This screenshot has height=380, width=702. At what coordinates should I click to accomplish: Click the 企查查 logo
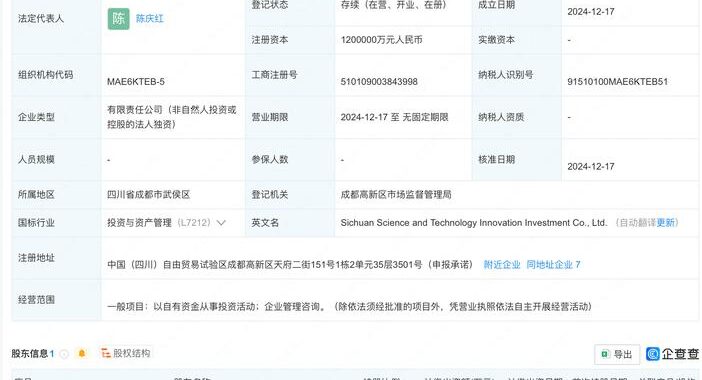(672, 354)
